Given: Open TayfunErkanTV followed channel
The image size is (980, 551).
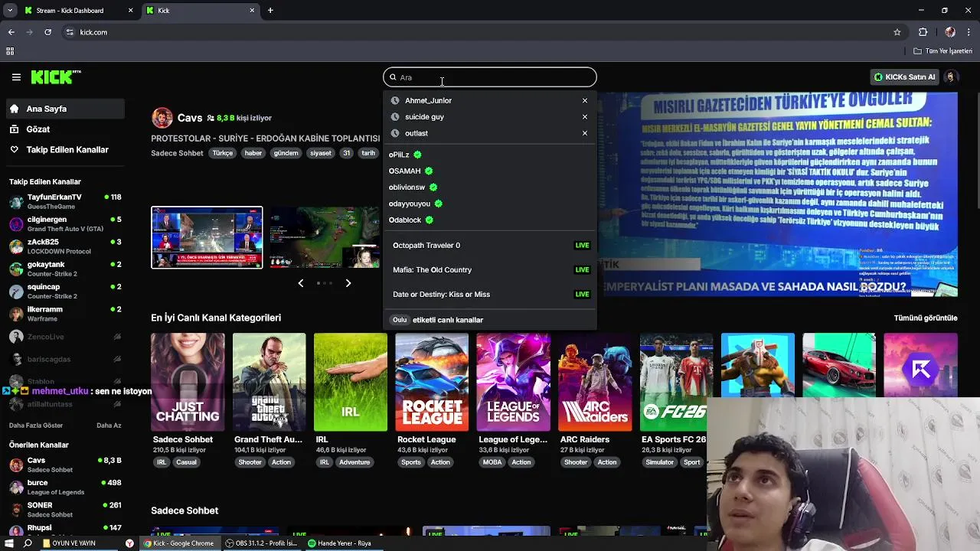Looking at the screenshot, I should pyautogui.click(x=65, y=202).
